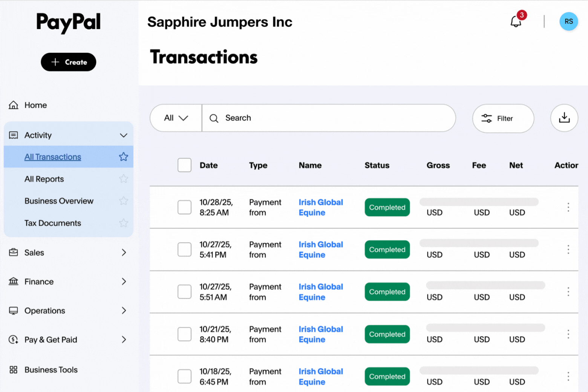Download transactions using the download icon

coord(564,118)
